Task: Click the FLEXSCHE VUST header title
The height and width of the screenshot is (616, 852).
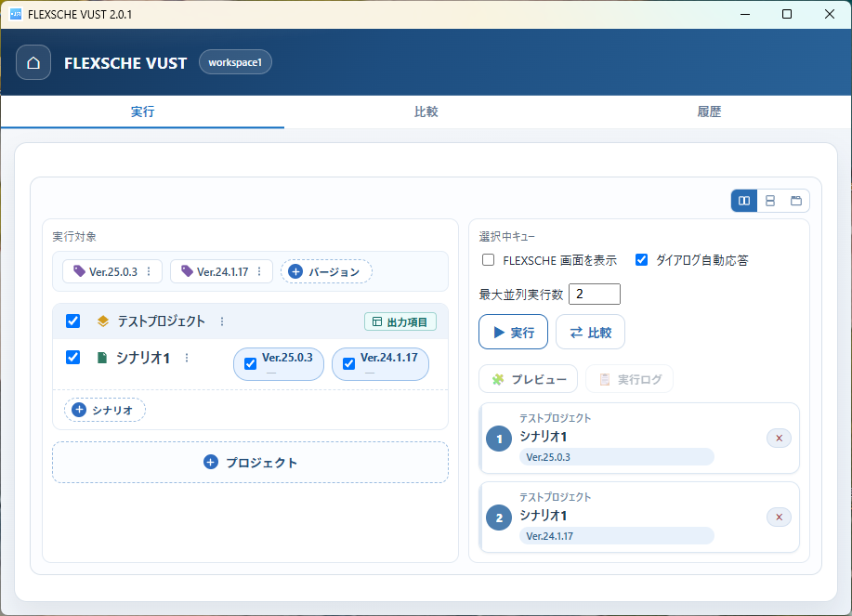Action: [x=125, y=63]
